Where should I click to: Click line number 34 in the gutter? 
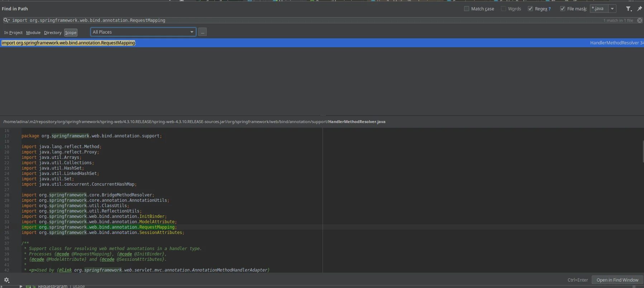point(7,227)
